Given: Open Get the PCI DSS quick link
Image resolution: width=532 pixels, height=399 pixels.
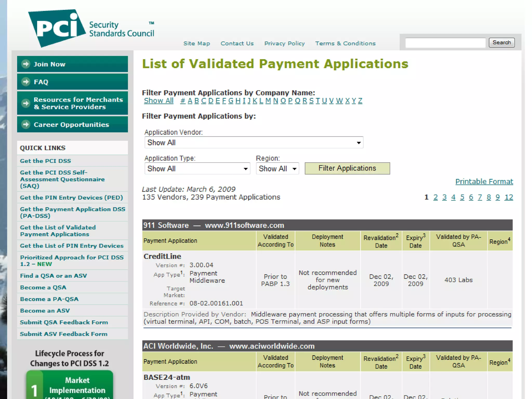Looking at the screenshot, I should point(45,161).
